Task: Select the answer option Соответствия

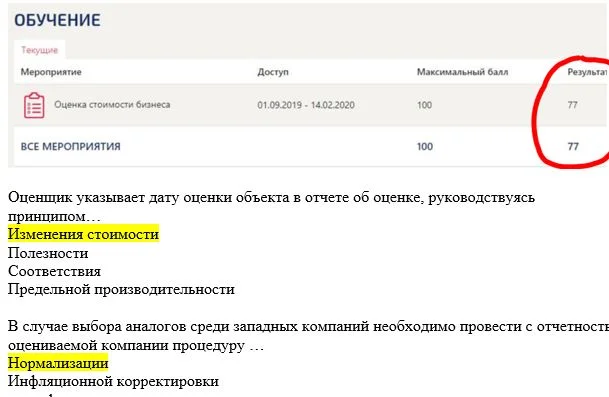Action: pyautogui.click(x=54, y=271)
